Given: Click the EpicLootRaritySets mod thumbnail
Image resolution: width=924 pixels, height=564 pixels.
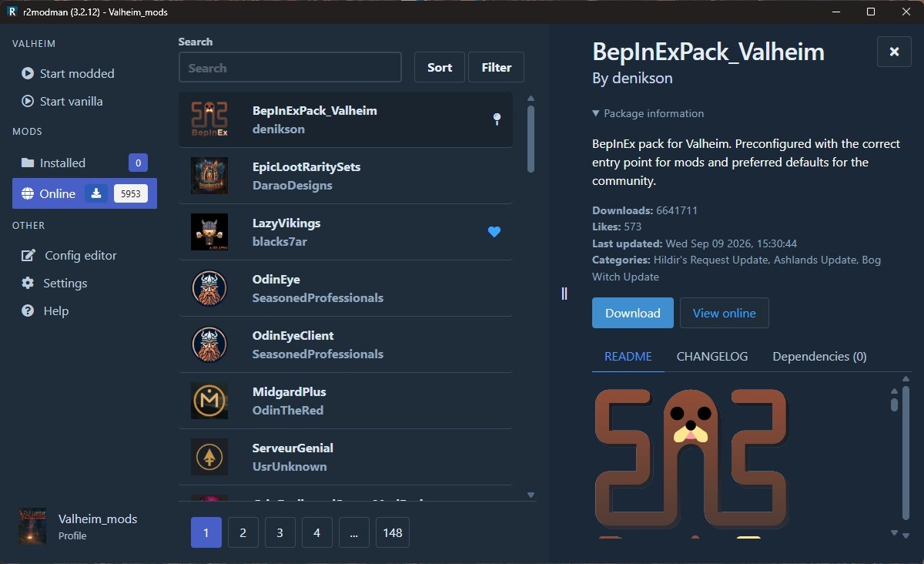Looking at the screenshot, I should pyautogui.click(x=209, y=176).
